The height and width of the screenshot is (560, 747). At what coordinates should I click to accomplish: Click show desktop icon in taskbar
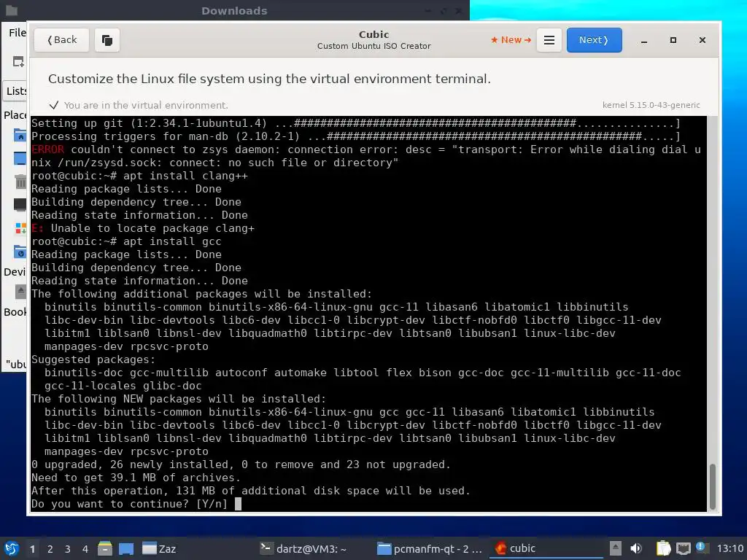point(125,548)
